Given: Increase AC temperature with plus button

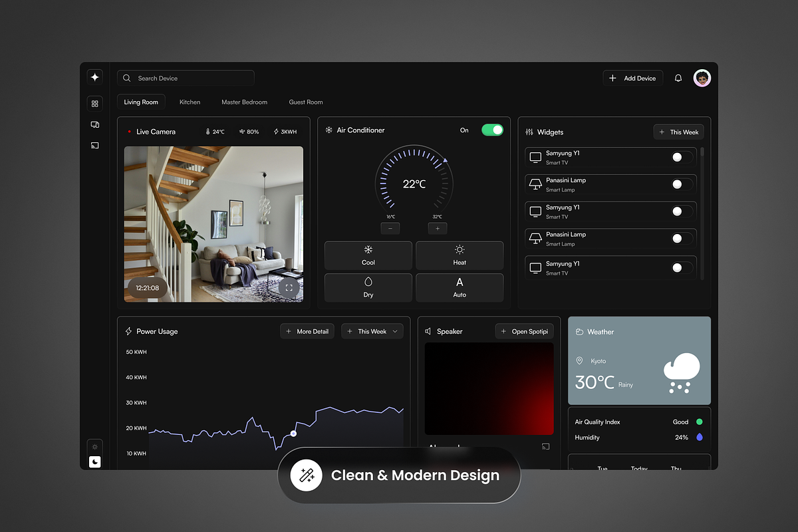Looking at the screenshot, I should pyautogui.click(x=438, y=228).
